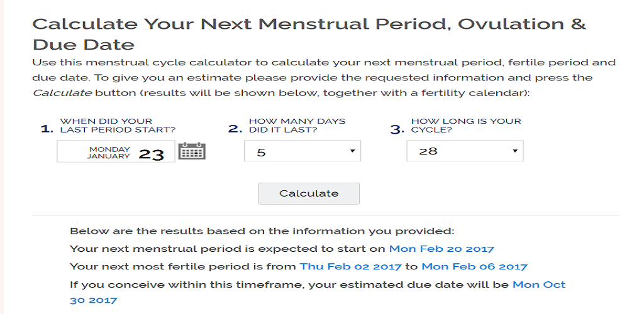
Task: Click the 'How many days did it last?' label
Action: (x=297, y=126)
